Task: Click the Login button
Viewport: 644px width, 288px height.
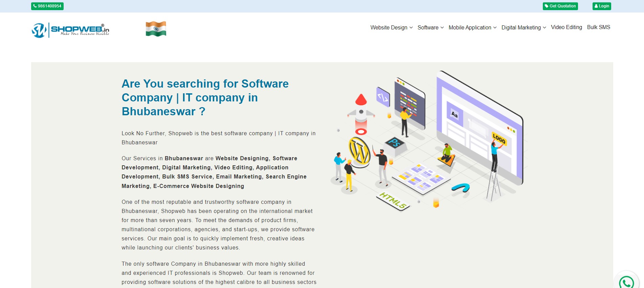Action: [602, 6]
